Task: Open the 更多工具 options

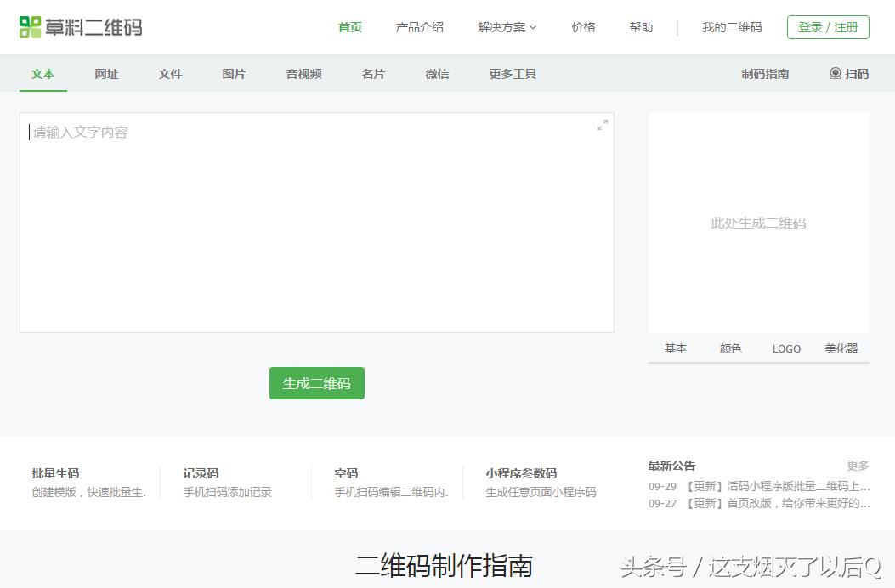Action: pyautogui.click(x=512, y=74)
